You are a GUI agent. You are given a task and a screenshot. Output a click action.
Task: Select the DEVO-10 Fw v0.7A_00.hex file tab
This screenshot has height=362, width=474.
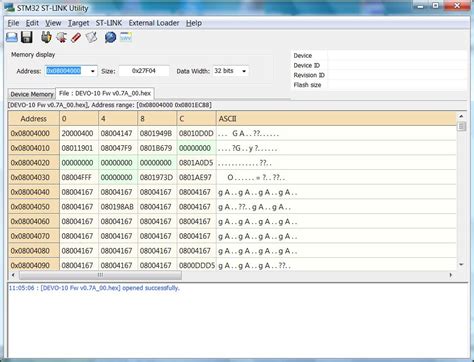tap(105, 93)
